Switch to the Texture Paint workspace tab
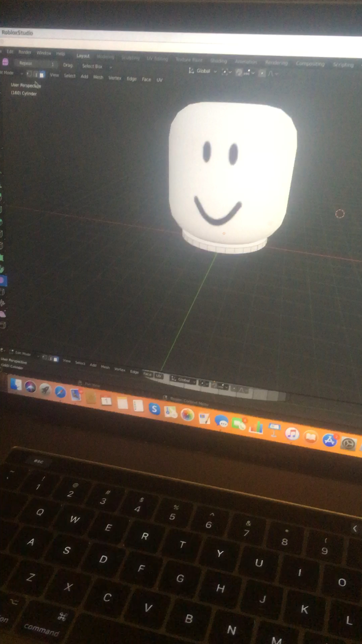Screen dimensions: 362x644 tap(189, 60)
